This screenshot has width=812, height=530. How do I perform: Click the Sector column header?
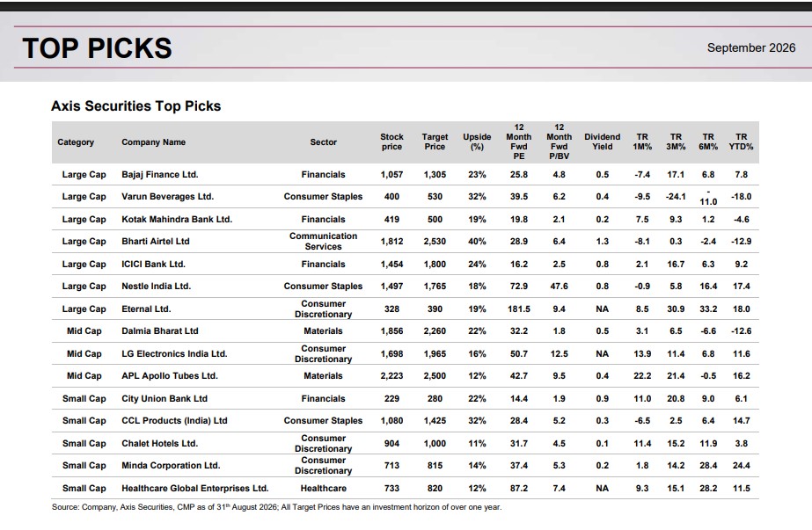(323, 142)
